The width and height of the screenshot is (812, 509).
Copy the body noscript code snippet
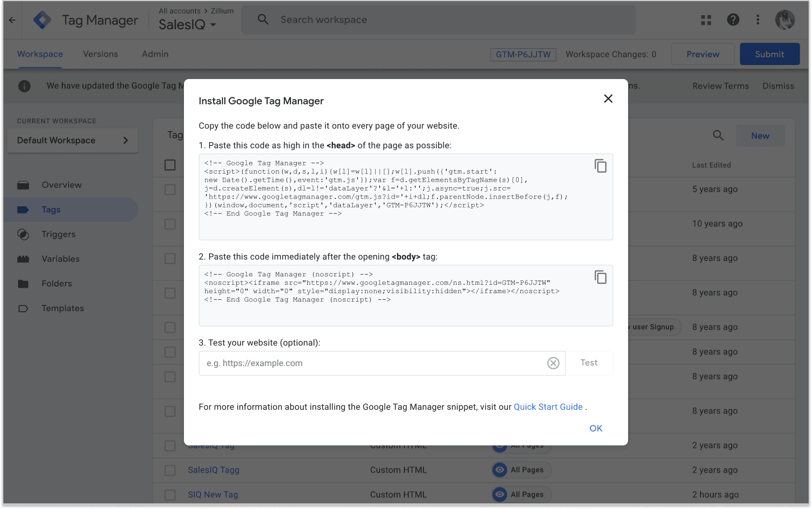(x=601, y=277)
